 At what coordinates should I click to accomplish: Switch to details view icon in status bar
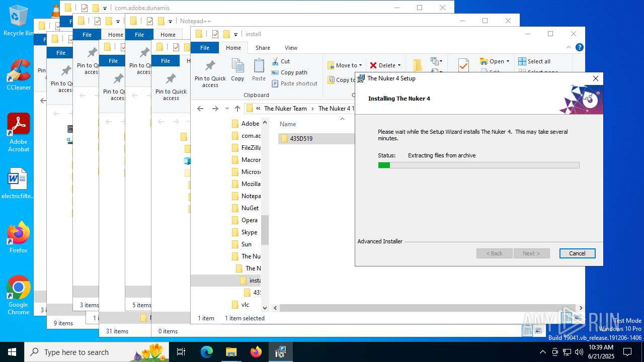567,318
